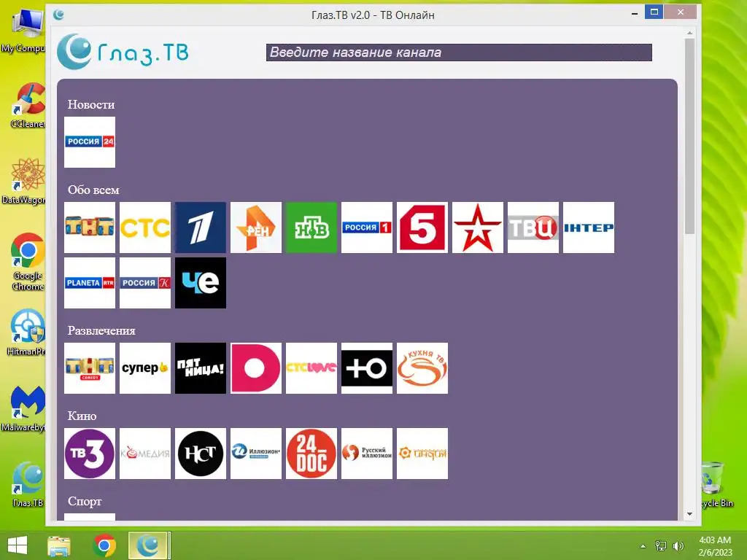The image size is (747, 560).
Task: Open the Россия 24 news channel
Action: pyautogui.click(x=90, y=142)
